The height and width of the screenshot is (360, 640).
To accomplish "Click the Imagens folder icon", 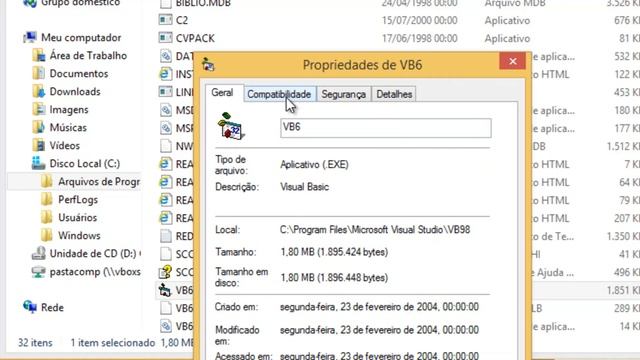I will coord(39,109).
